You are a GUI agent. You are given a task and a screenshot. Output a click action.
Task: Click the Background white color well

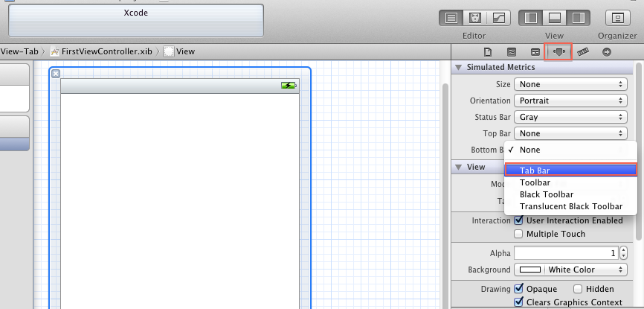coord(530,270)
